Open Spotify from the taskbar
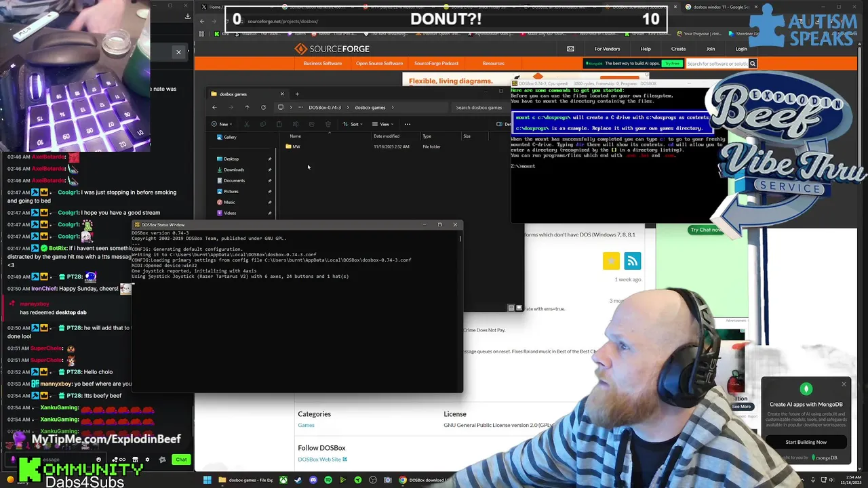This screenshot has width=868, height=488. tap(328, 480)
